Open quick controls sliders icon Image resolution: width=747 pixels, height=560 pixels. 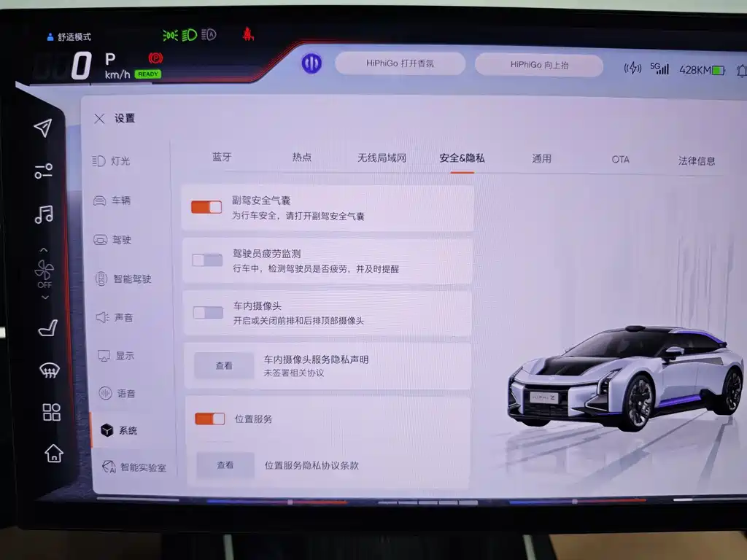point(43,171)
